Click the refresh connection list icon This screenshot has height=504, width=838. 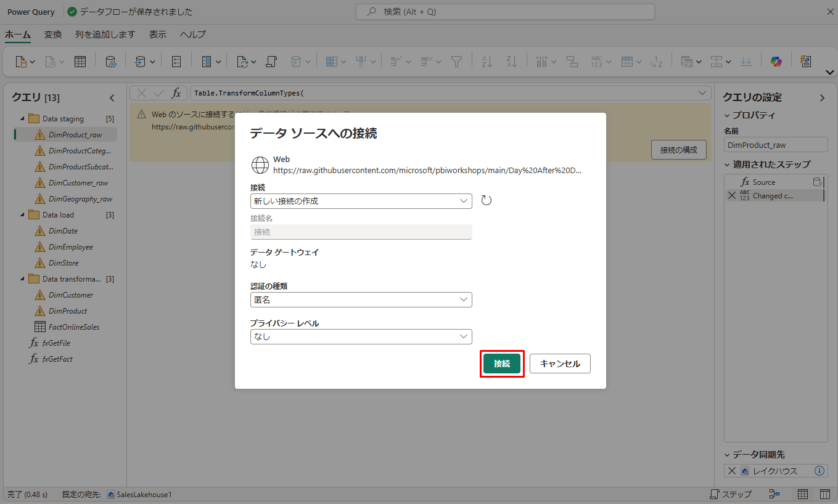(487, 200)
